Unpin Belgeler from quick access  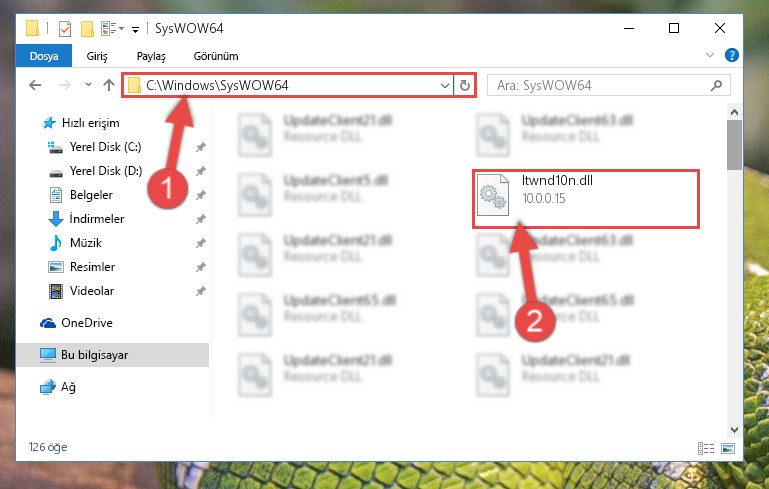pos(201,195)
